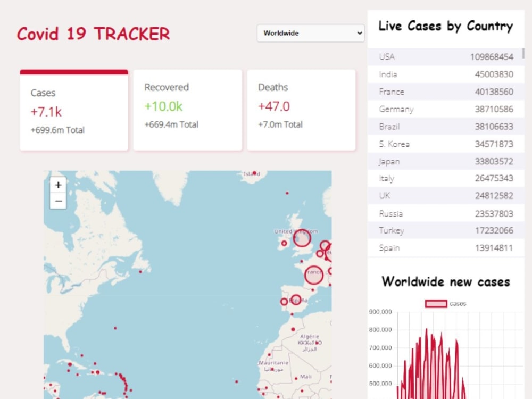Click the Italy row in the country table
The width and height of the screenshot is (532, 399).
click(x=446, y=178)
